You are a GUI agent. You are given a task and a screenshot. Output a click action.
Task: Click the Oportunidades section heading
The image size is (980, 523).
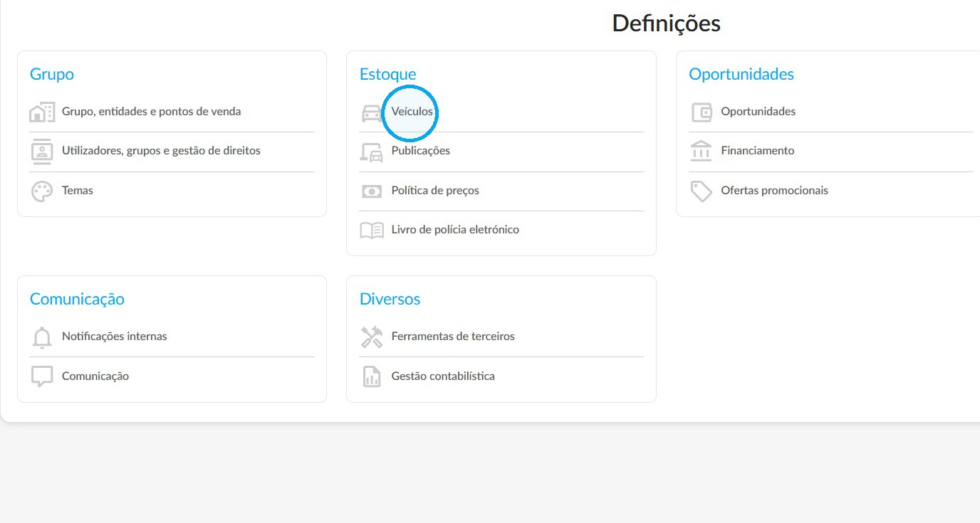(741, 74)
